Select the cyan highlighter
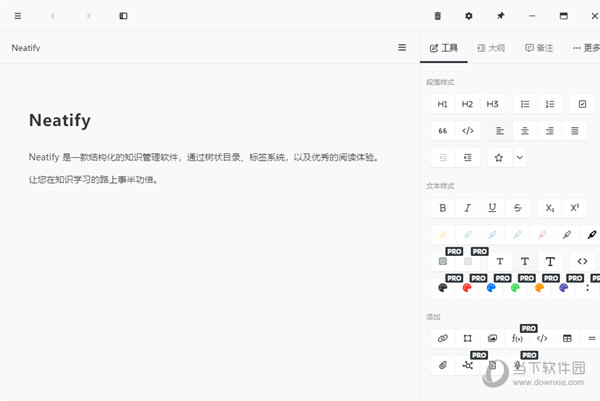The height and width of the screenshot is (401, 600). [468, 235]
